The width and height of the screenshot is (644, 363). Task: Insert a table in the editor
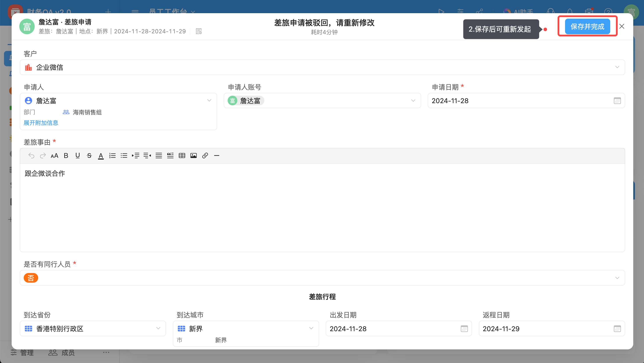tap(182, 156)
